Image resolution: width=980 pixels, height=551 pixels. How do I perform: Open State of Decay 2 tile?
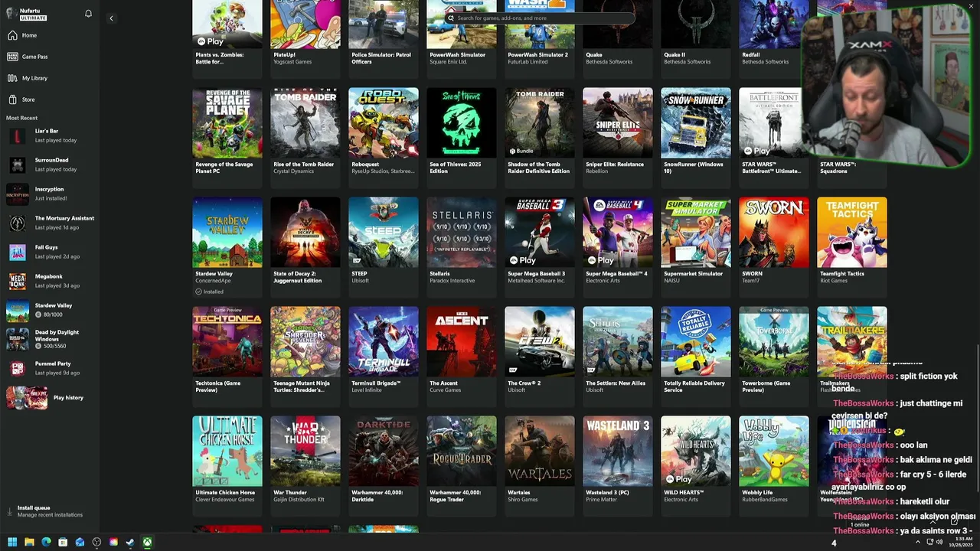tap(305, 247)
